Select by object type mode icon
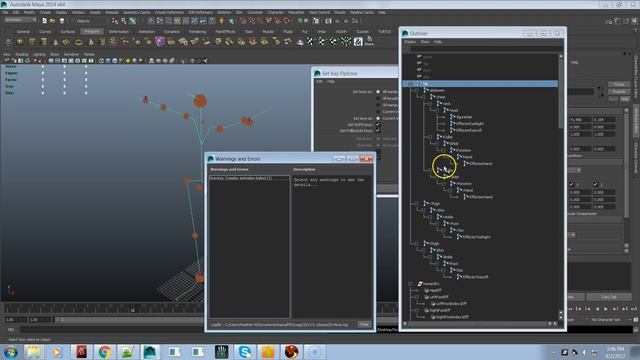The image size is (640, 360). tap(124, 20)
